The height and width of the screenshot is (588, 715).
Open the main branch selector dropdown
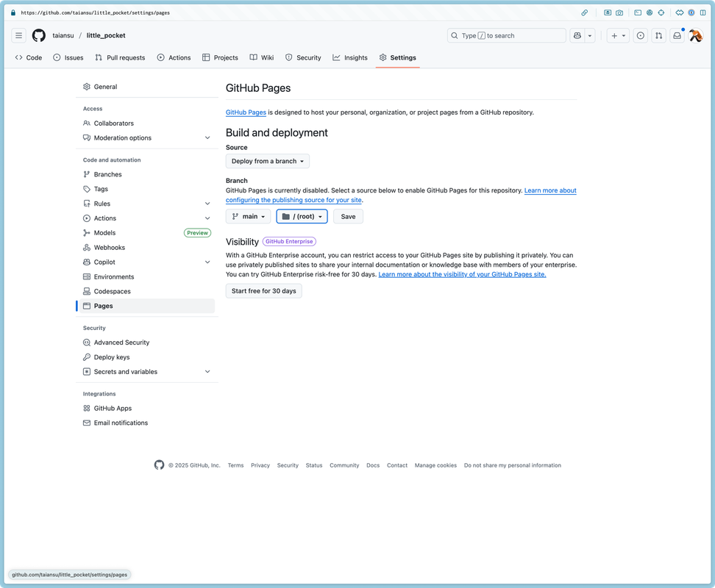[248, 216]
